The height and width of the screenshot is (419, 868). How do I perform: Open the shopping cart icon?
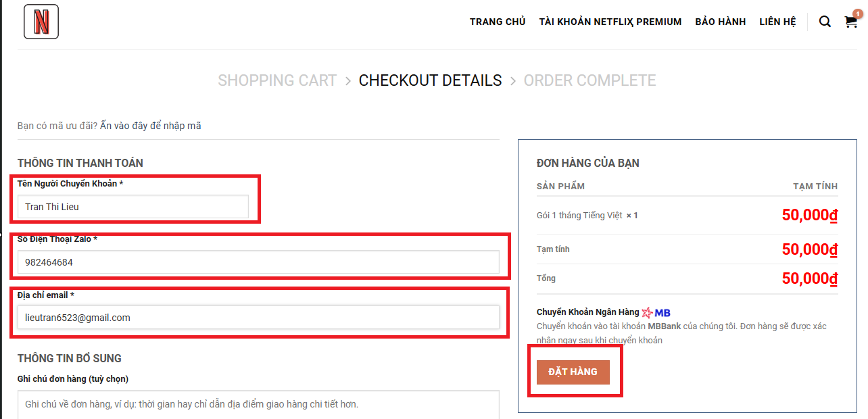point(850,22)
